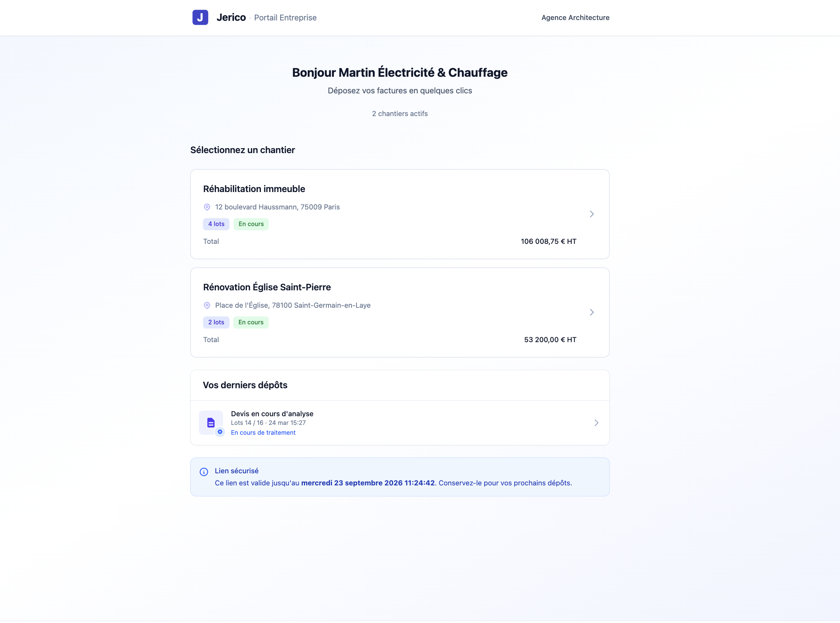Click the Portail Entreprise header text
Viewport: 840px width, 623px height.
click(x=285, y=17)
